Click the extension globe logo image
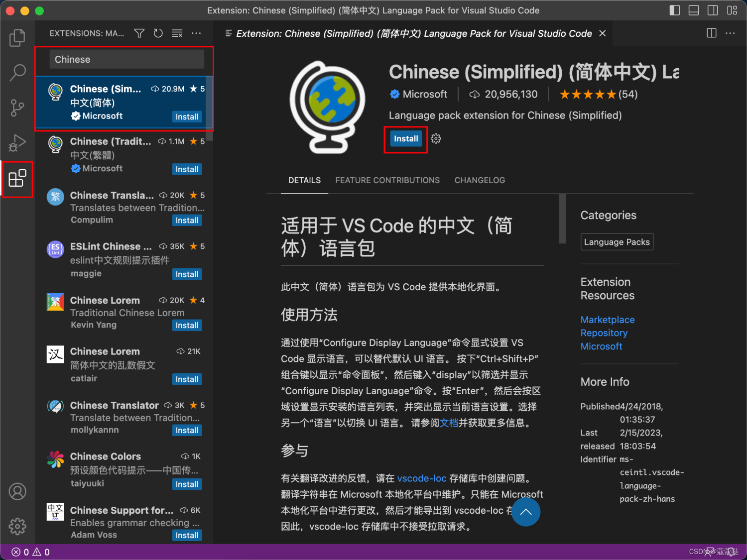Viewport: 747px width, 560px height. pyautogui.click(x=328, y=107)
